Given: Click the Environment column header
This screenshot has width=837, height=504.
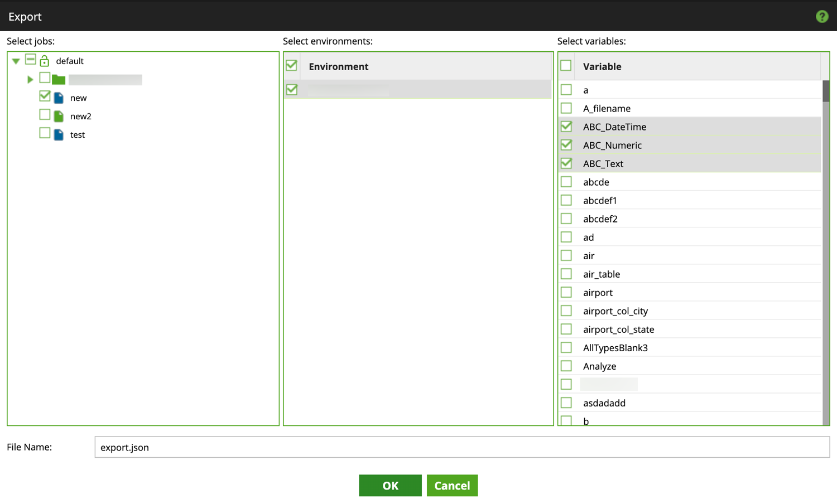Looking at the screenshot, I should [x=339, y=67].
